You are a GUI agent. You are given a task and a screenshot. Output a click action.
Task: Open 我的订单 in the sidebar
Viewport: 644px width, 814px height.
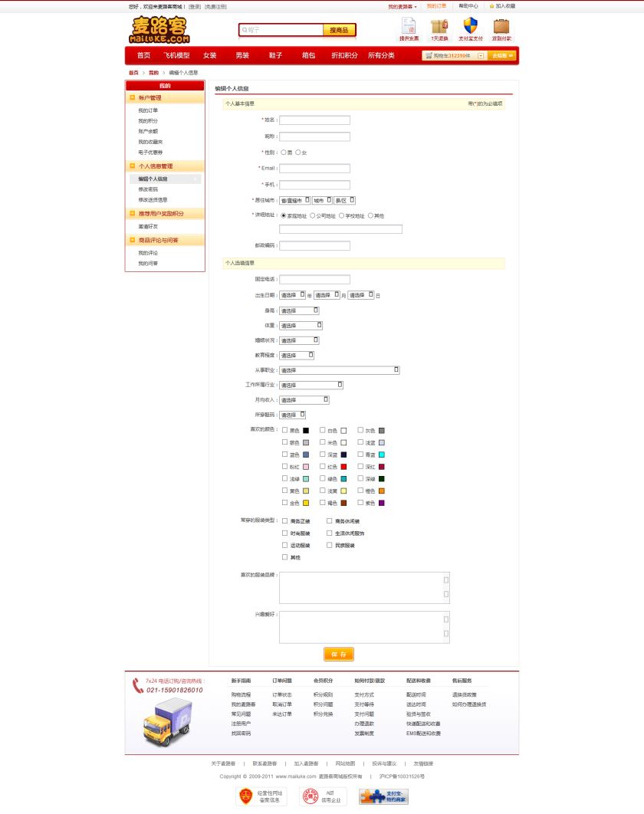[x=148, y=110]
